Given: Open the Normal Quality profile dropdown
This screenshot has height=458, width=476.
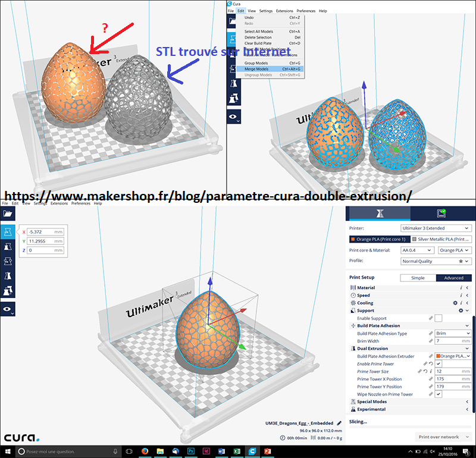Looking at the screenshot, I should coord(436,261).
